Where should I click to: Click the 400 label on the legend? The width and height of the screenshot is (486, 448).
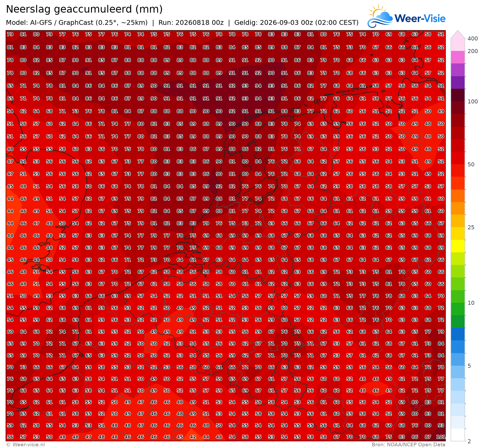(x=473, y=38)
